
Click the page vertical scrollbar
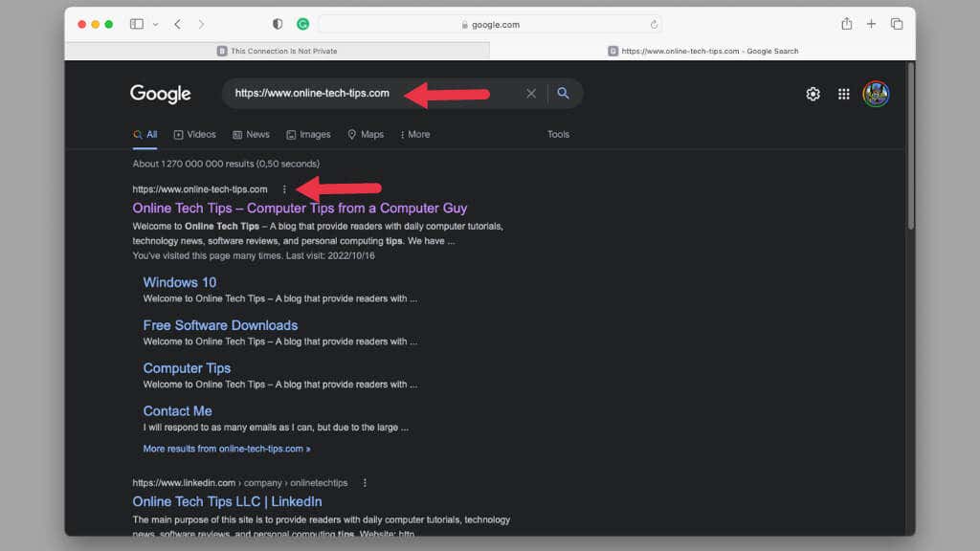(911, 146)
